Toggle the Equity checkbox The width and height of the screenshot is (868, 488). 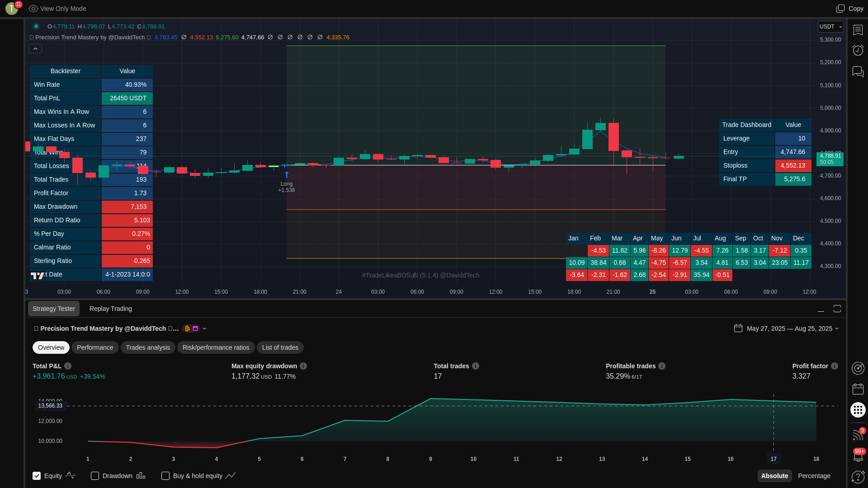(37, 476)
